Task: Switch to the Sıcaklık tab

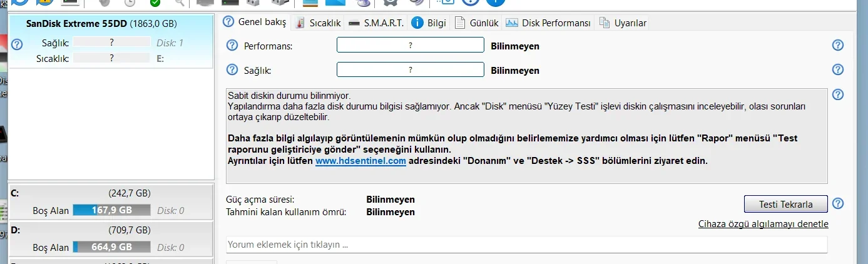Action: point(317,23)
